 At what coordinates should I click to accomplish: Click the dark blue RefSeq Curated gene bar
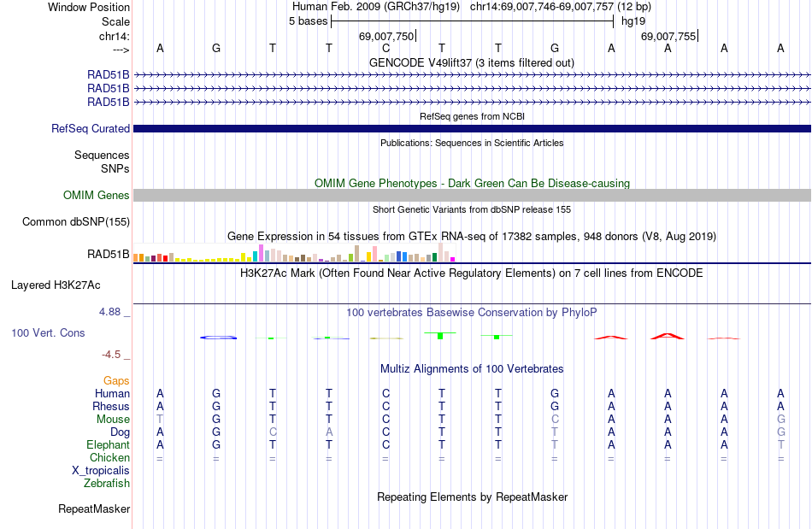point(472,128)
